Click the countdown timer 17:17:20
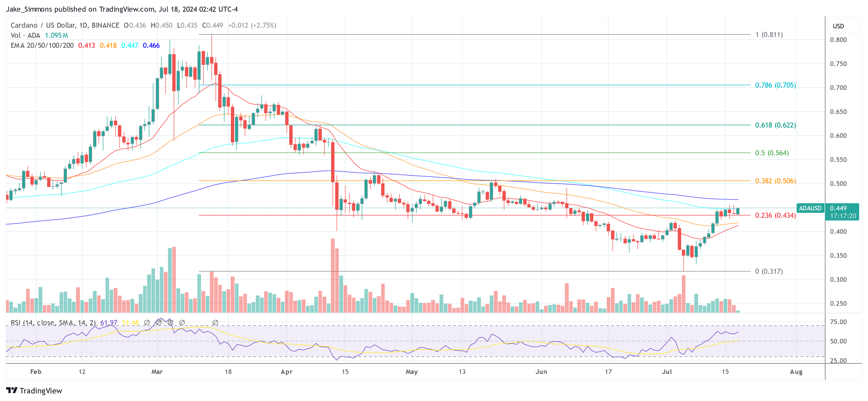 [x=843, y=216]
